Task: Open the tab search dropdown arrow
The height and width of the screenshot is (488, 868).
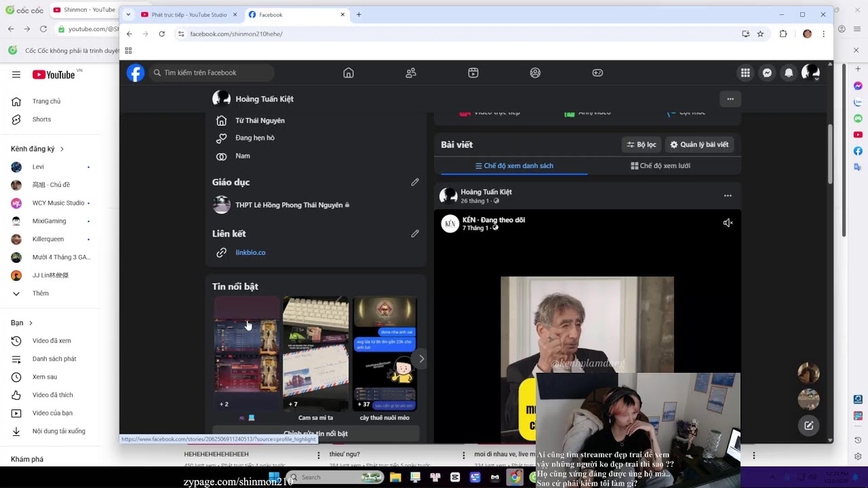Action: point(128,14)
